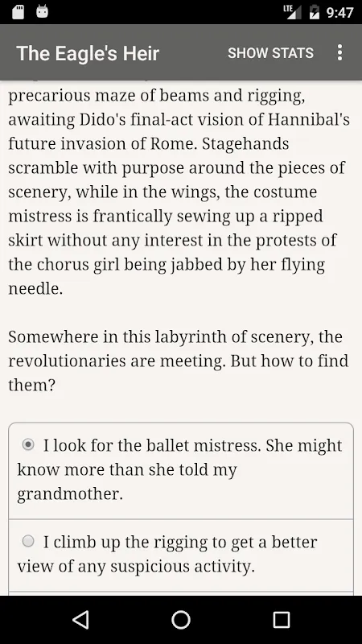Tap the 'grandmother.' line of first choice
The width and height of the screenshot is (362, 644).
coord(70,493)
